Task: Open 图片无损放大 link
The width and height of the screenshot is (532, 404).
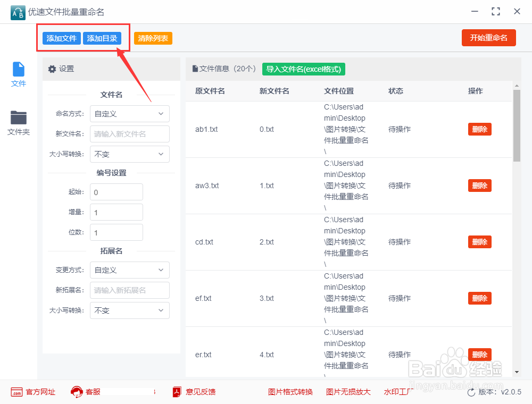Action: tap(348, 392)
